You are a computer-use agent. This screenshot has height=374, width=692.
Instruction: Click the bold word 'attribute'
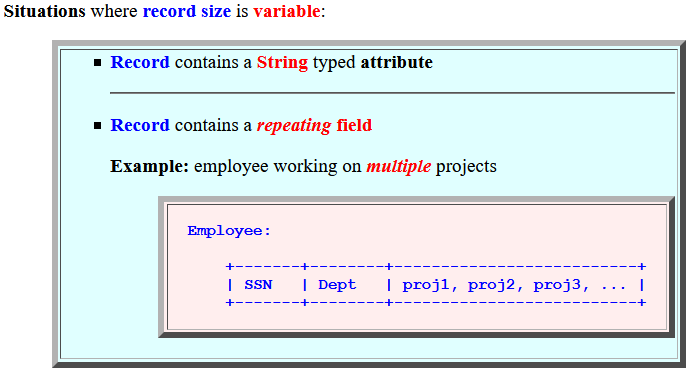pyautogui.click(x=397, y=62)
